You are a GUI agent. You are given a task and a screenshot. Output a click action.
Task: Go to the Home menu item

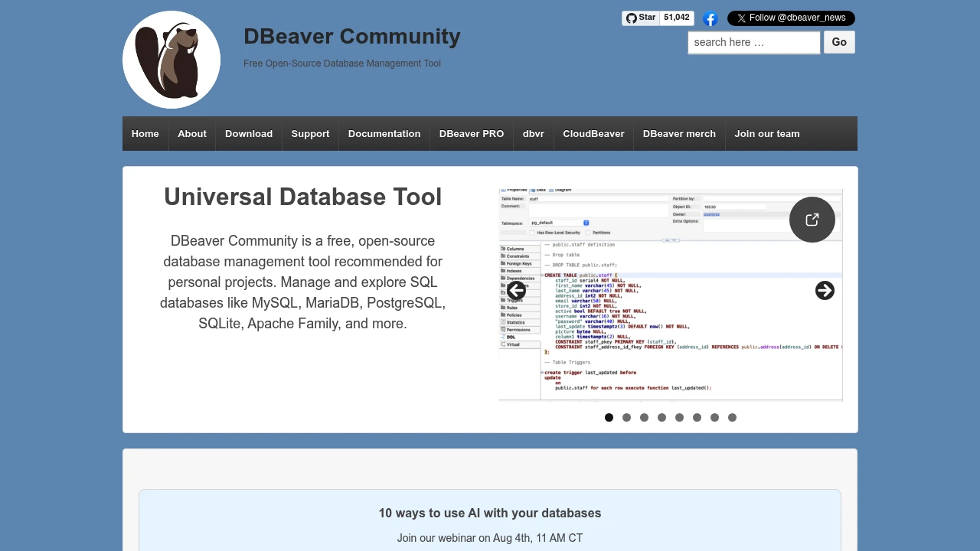pyautogui.click(x=145, y=134)
